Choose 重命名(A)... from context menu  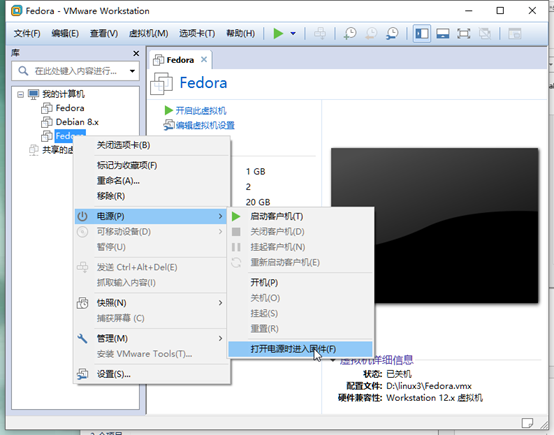(152, 181)
